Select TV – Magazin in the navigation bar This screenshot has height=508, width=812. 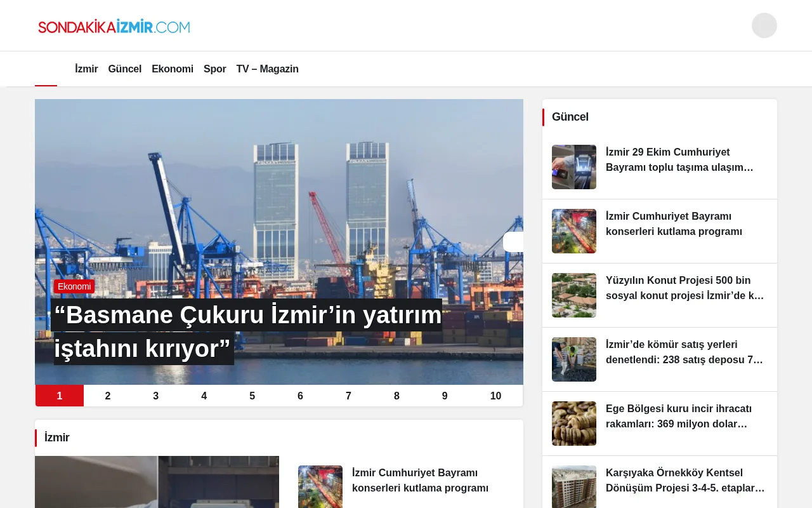tap(267, 69)
